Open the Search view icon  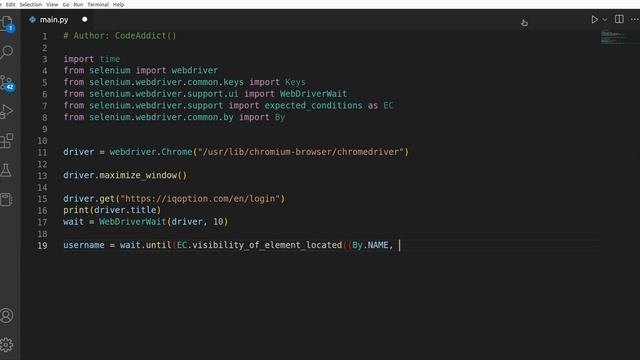[7, 52]
